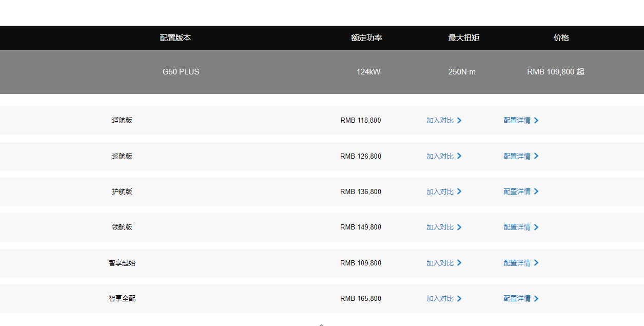
Task: Click the chevron beside 加入对比 in 巡航版 row
Action: [459, 156]
